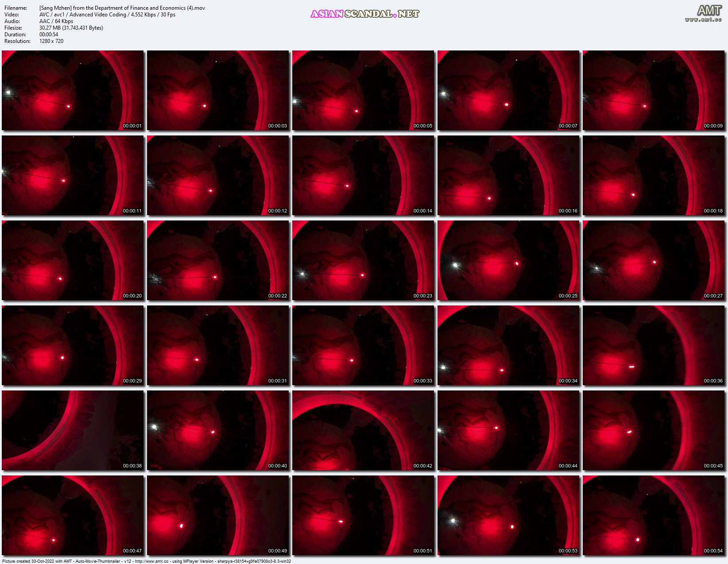This screenshot has width=728, height=564.
Task: Select the frame marked 00:00:45
Action: 654,430
